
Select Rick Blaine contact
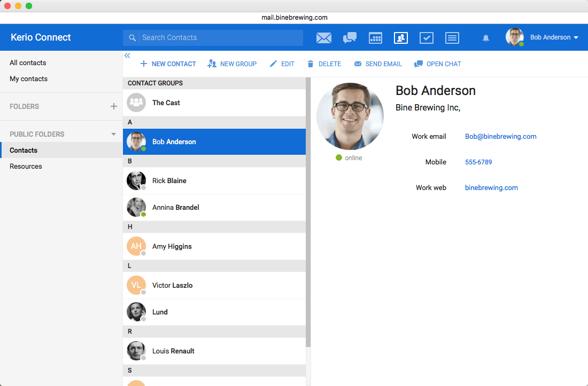pos(214,180)
